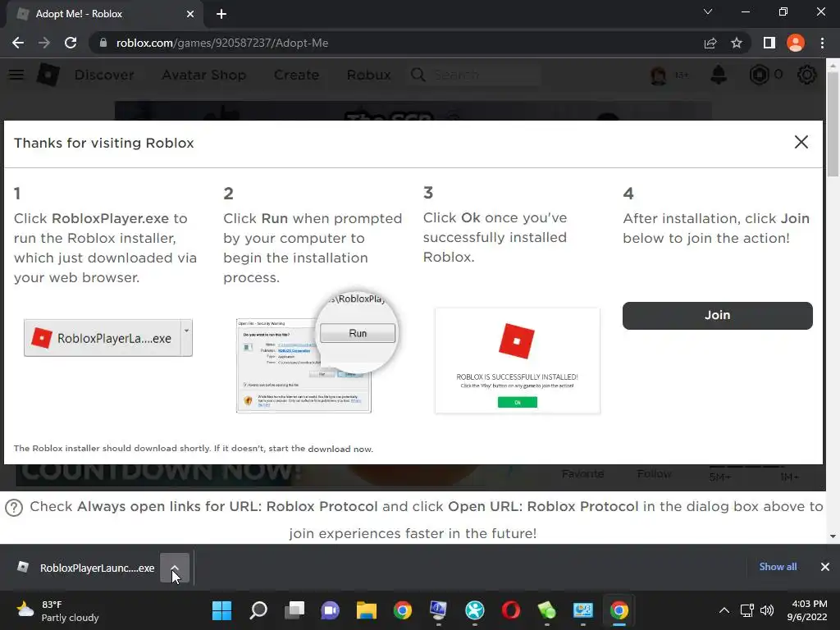Open the Opera browser on the taskbar
The height and width of the screenshot is (630, 840).
click(x=510, y=610)
